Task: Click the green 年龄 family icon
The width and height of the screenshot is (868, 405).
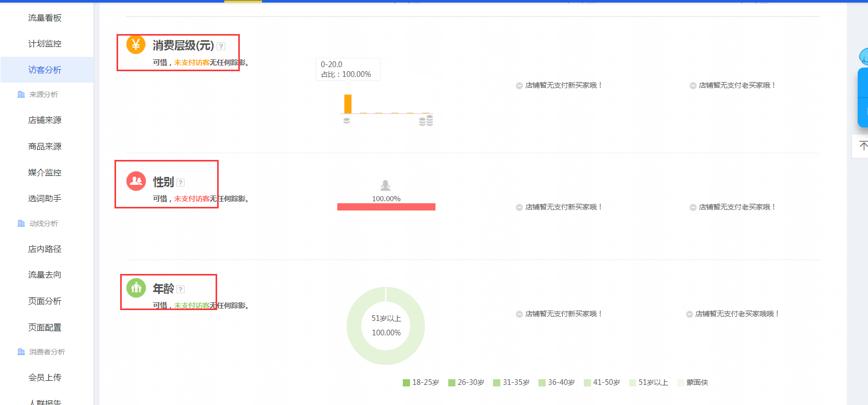Action: click(136, 288)
